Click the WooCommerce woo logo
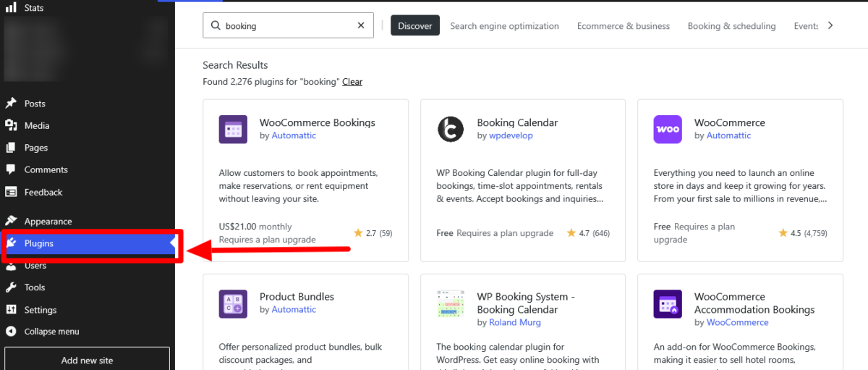The width and height of the screenshot is (868, 370). (x=668, y=130)
